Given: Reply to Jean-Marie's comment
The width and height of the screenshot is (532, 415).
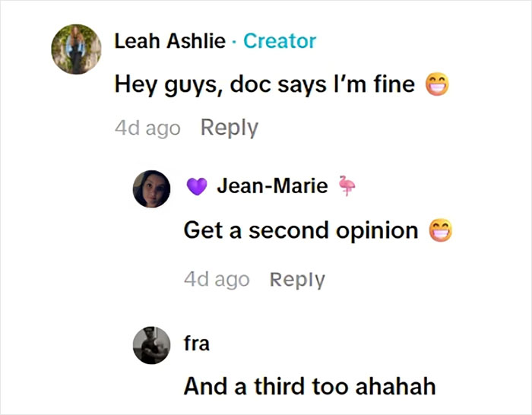Looking at the screenshot, I should 297,280.
